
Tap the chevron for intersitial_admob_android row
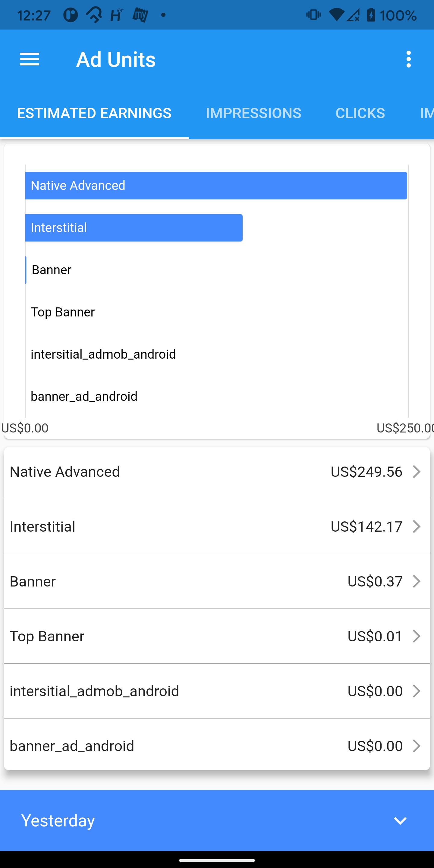417,691
